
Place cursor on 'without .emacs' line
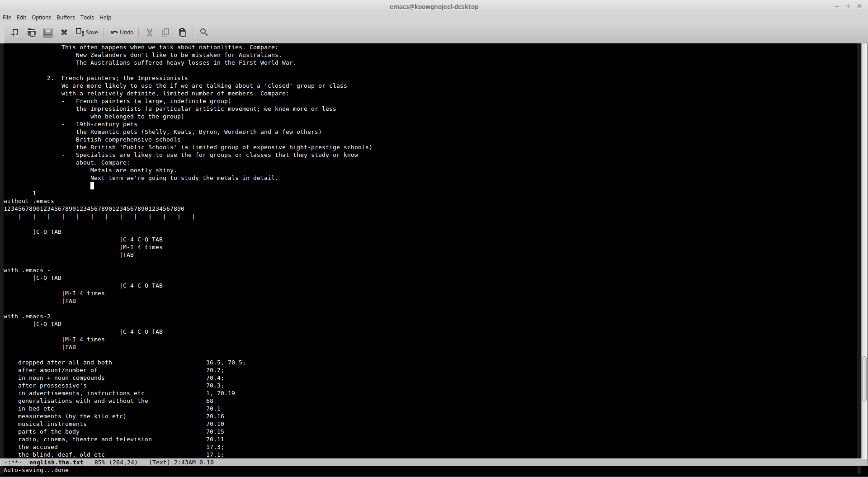(x=29, y=201)
